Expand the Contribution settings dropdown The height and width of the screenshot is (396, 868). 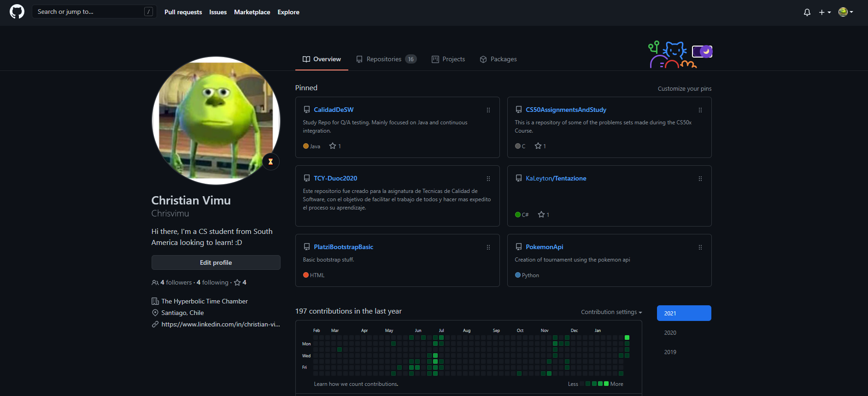611,312
